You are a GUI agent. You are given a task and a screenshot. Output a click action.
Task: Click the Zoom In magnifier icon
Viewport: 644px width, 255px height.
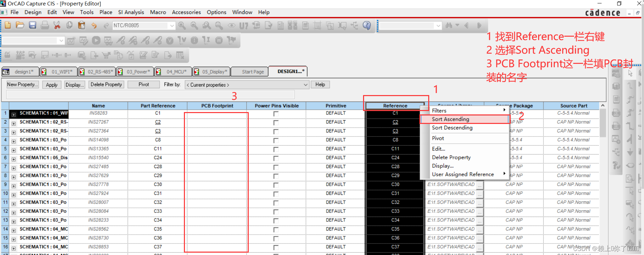(x=182, y=25)
